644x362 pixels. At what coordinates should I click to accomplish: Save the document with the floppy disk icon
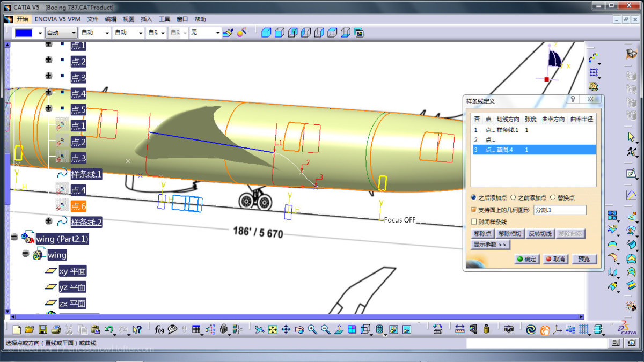42,329
